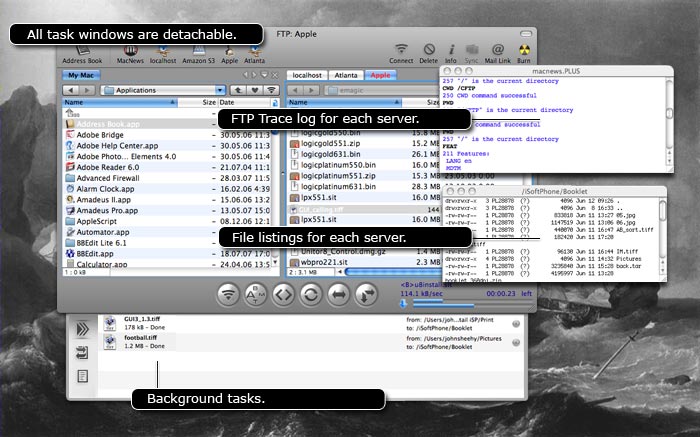
Task: Select Adobe Help Center.app row
Action: (x=166, y=146)
